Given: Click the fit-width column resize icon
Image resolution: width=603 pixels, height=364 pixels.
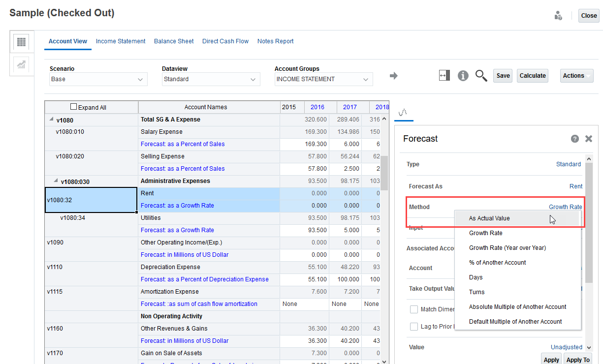Looking at the screenshot, I should click(x=444, y=75).
